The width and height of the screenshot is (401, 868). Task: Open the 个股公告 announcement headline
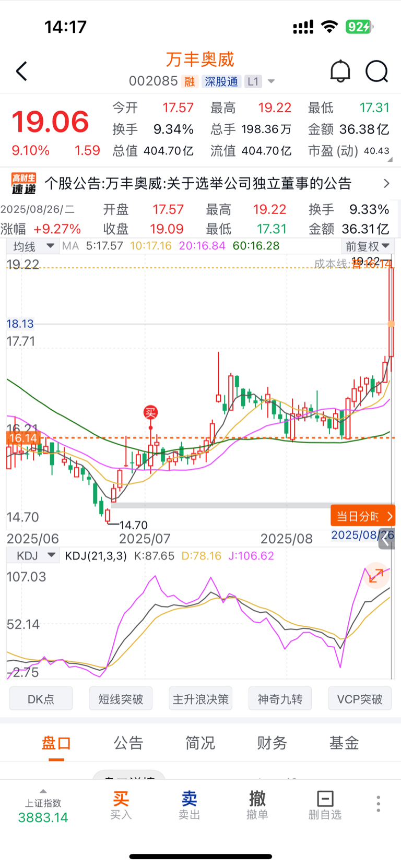tap(198, 184)
